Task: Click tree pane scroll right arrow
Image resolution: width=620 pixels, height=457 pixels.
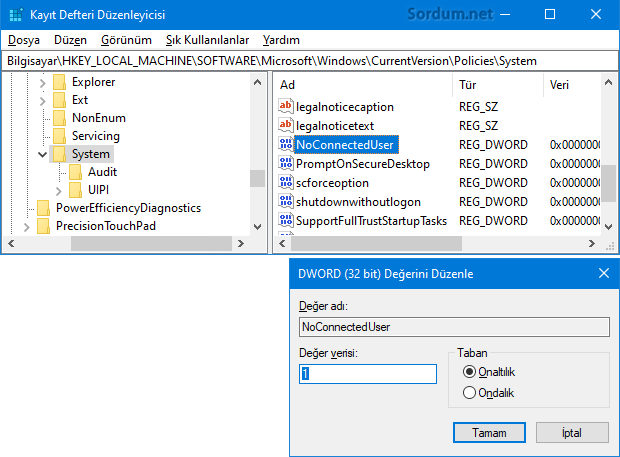Action: click(x=240, y=244)
